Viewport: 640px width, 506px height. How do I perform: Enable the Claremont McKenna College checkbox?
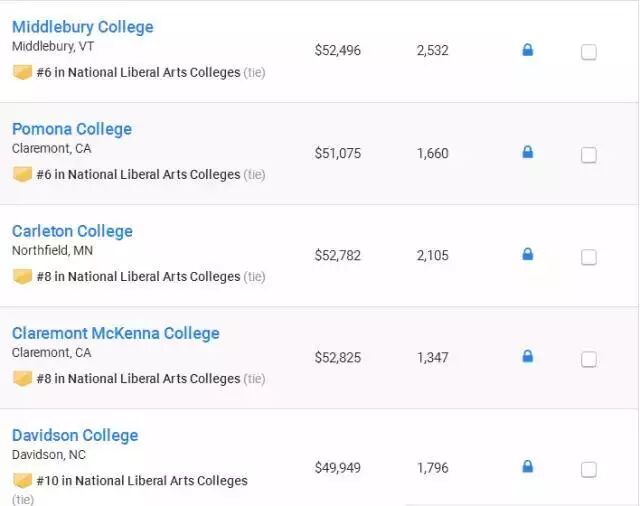589,359
